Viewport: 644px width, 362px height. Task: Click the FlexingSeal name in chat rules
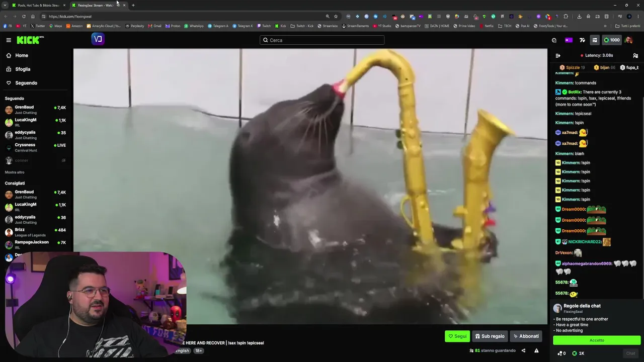point(573,312)
